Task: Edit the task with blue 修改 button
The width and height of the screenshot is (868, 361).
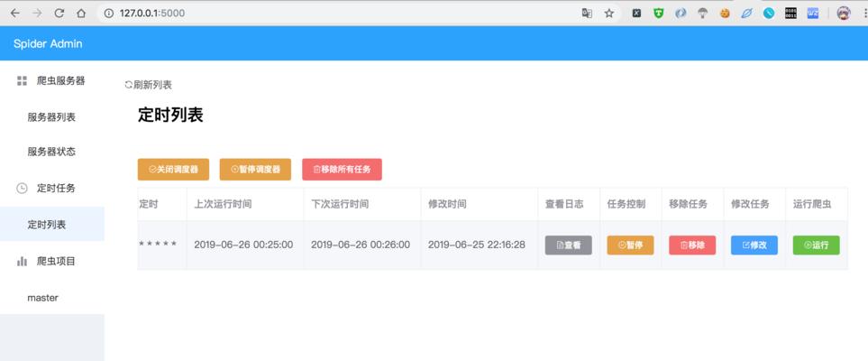Action: coord(754,245)
